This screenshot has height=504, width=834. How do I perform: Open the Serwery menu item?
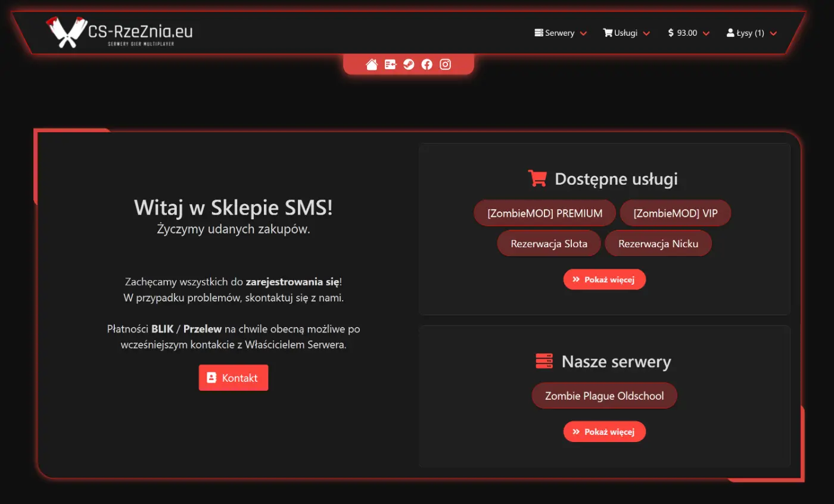pyautogui.click(x=559, y=33)
